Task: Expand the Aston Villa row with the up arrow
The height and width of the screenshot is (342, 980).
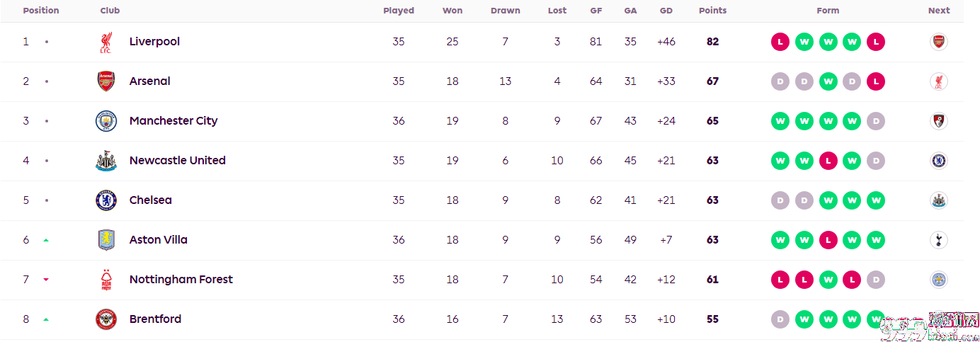Action: point(46,240)
